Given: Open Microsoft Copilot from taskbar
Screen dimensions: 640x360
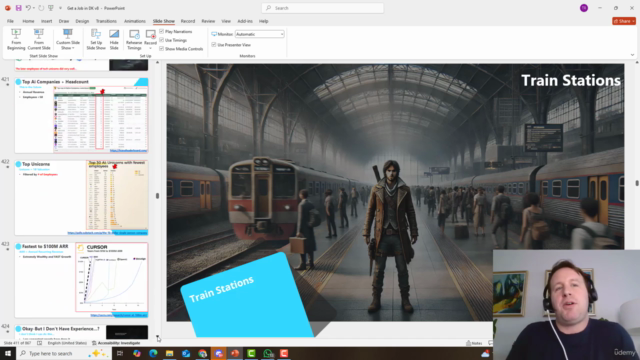Looking at the screenshot, I should pyautogui.click(x=136, y=353).
